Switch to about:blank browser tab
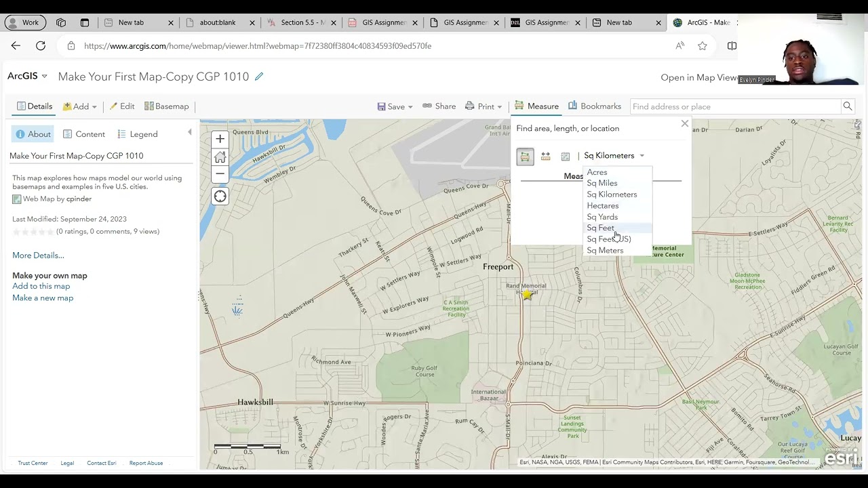This screenshot has width=868, height=488. coord(218,22)
